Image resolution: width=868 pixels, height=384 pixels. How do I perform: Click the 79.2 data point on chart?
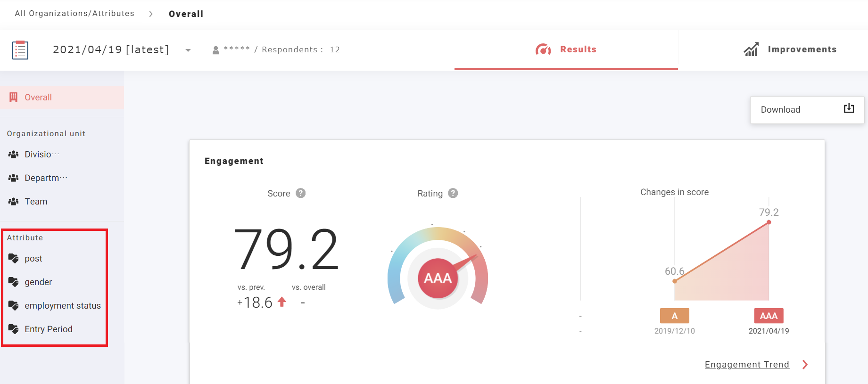click(769, 222)
